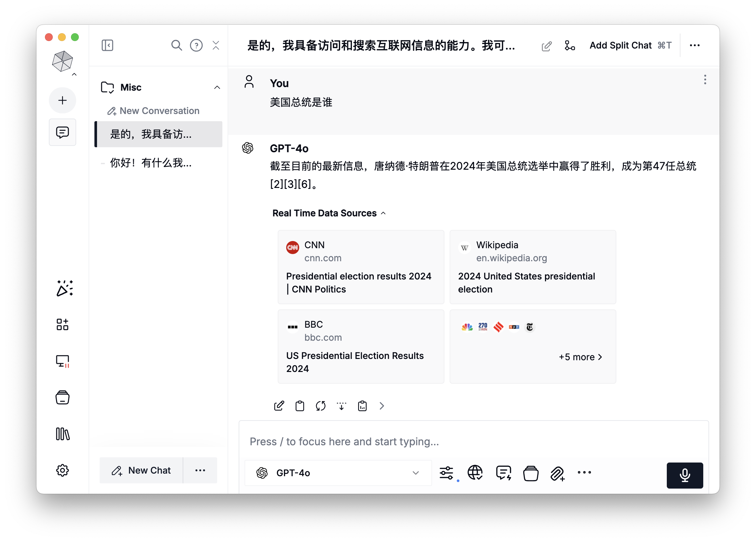Open the library books icon

click(62, 434)
